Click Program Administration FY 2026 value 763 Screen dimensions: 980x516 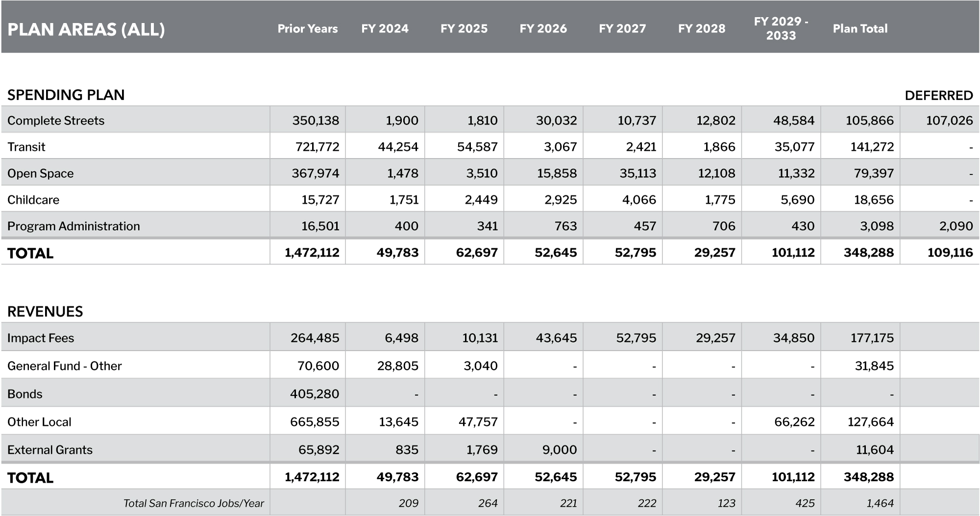click(565, 226)
